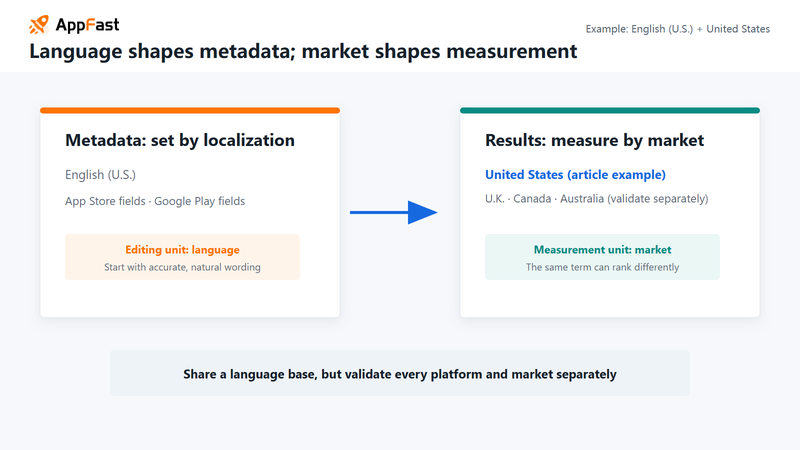Open the United States (article example) link
The width and height of the screenshot is (800, 450).
click(575, 174)
